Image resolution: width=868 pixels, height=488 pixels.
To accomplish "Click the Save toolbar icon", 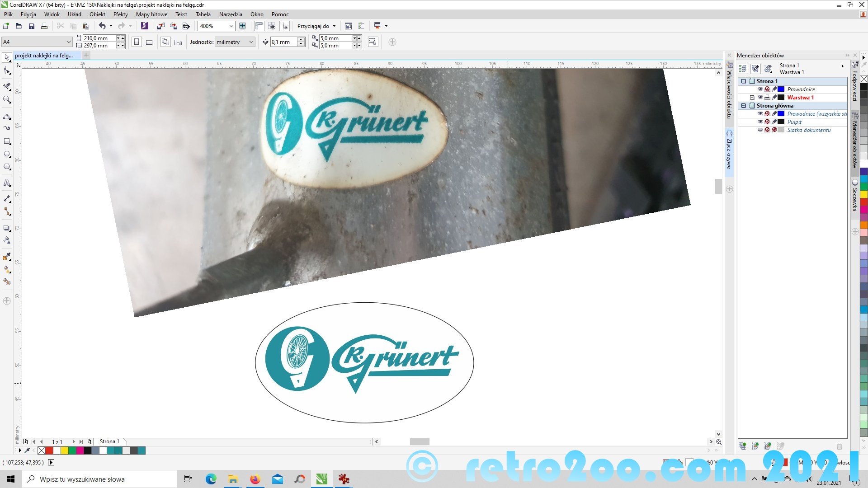I will coord(31,26).
